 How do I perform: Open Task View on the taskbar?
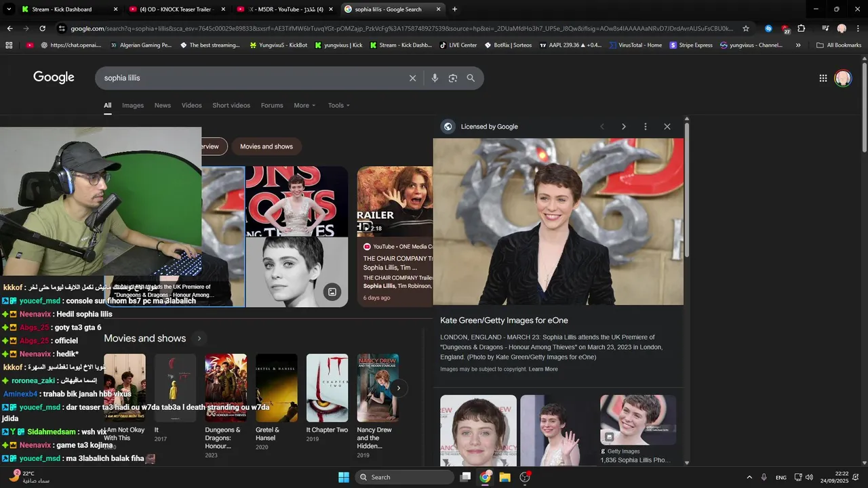(465, 477)
